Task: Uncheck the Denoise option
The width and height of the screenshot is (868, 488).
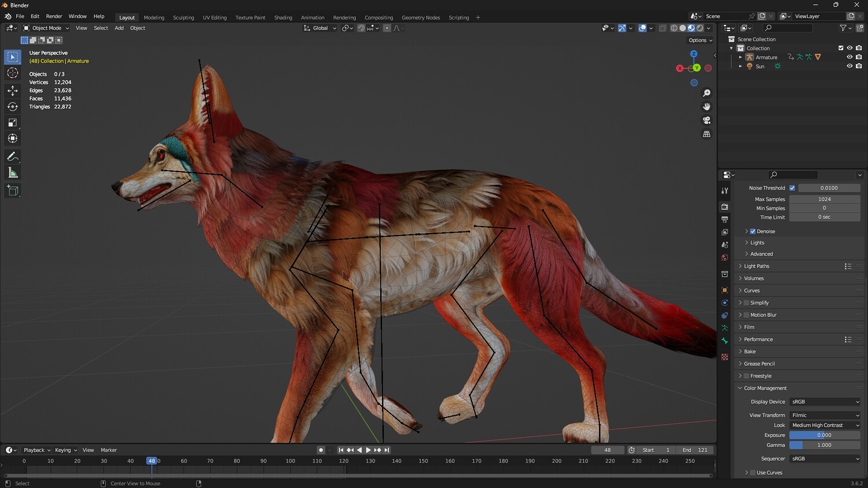Action: click(753, 231)
